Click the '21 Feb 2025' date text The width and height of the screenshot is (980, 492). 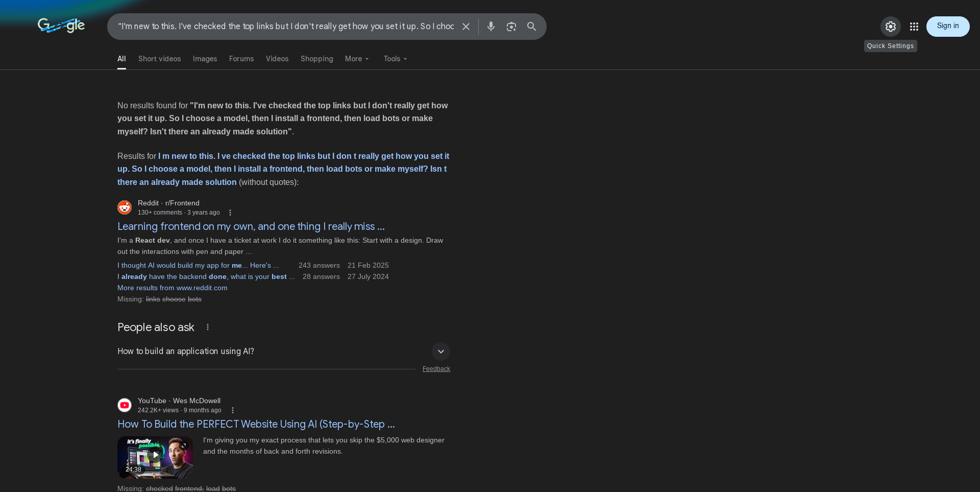(368, 266)
